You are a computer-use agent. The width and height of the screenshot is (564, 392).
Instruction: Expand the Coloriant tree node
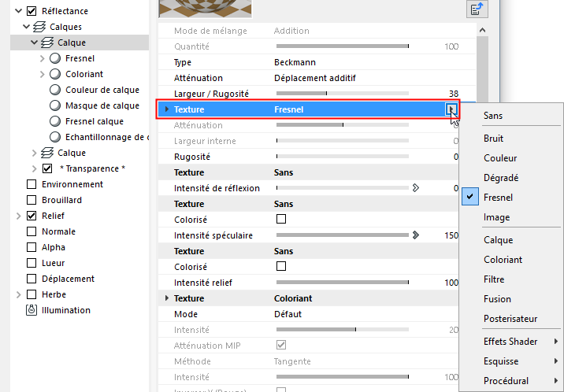tap(42, 74)
